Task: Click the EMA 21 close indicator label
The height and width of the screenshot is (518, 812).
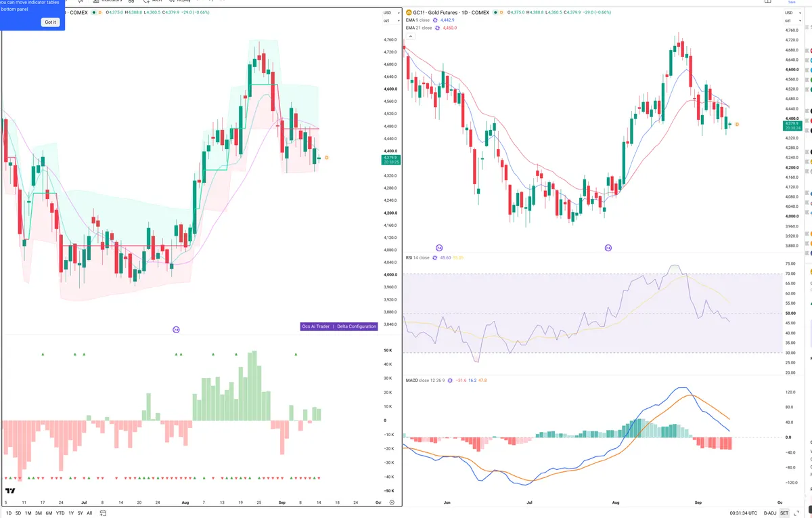Action: click(418, 28)
